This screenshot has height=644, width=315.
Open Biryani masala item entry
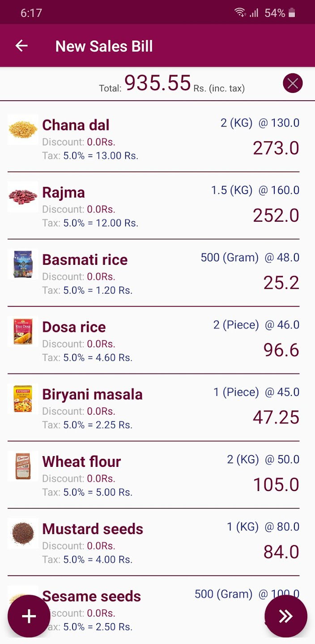click(x=92, y=394)
